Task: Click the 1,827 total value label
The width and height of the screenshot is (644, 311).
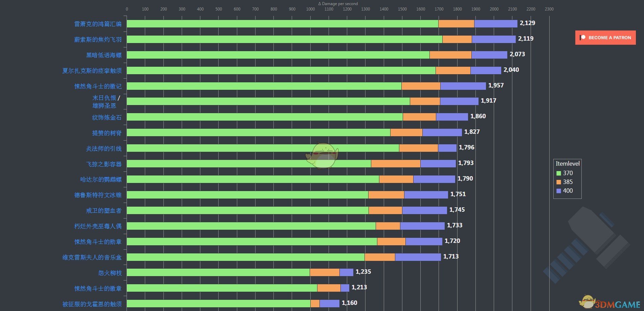Action: [472, 132]
